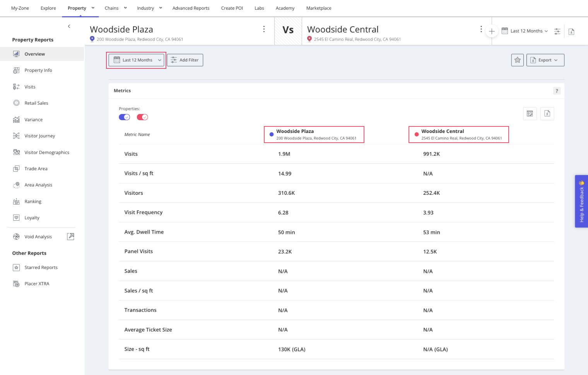Open Woodside Plaza three-dot options menu
This screenshot has height=375, width=588.
(264, 29)
